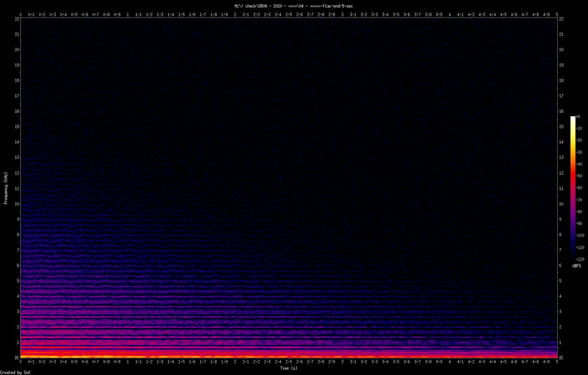Click the '12' tick on the right frequency axis

tap(561, 172)
